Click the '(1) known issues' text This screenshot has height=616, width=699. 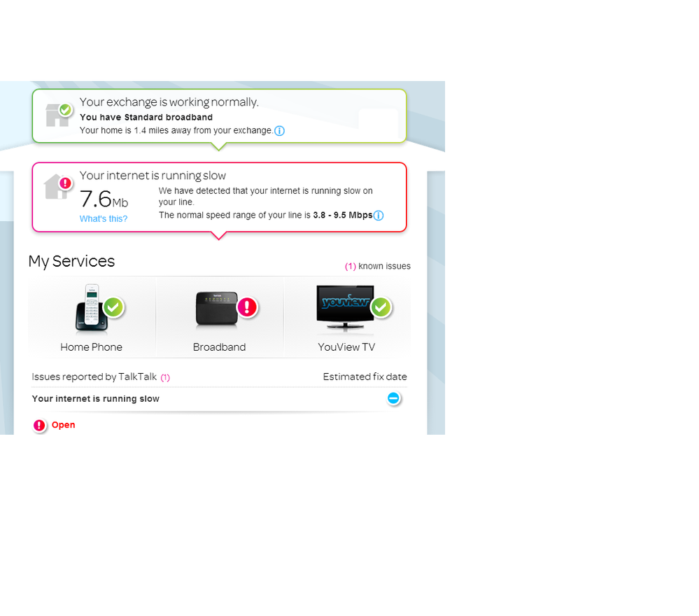tap(378, 266)
